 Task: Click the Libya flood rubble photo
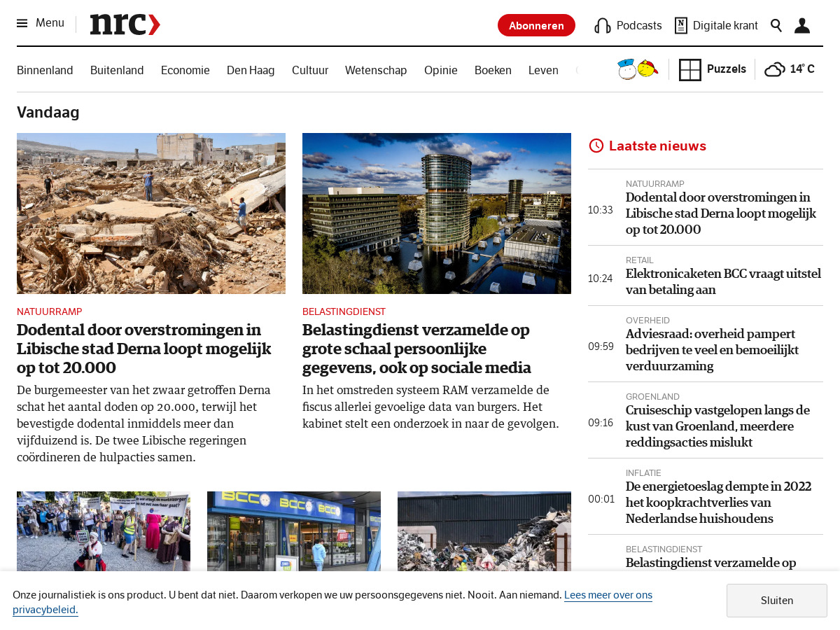(x=150, y=213)
